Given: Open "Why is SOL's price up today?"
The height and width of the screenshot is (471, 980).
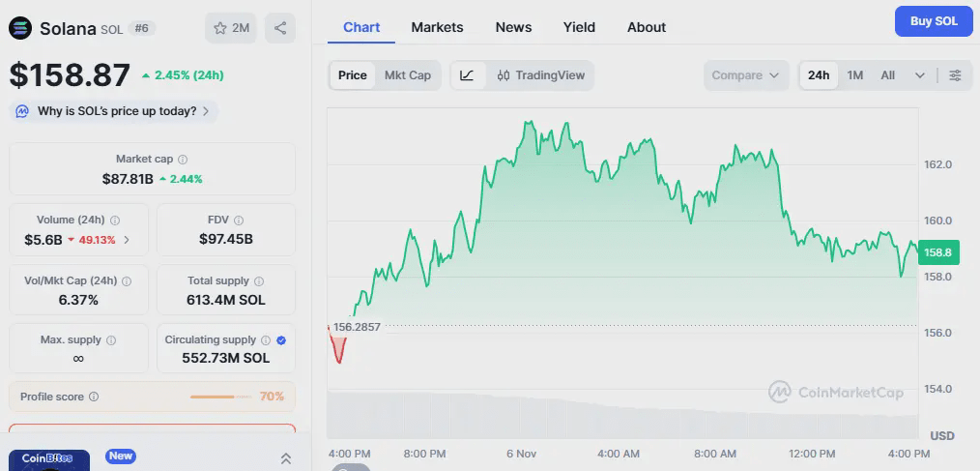Looking at the screenshot, I should [x=115, y=111].
